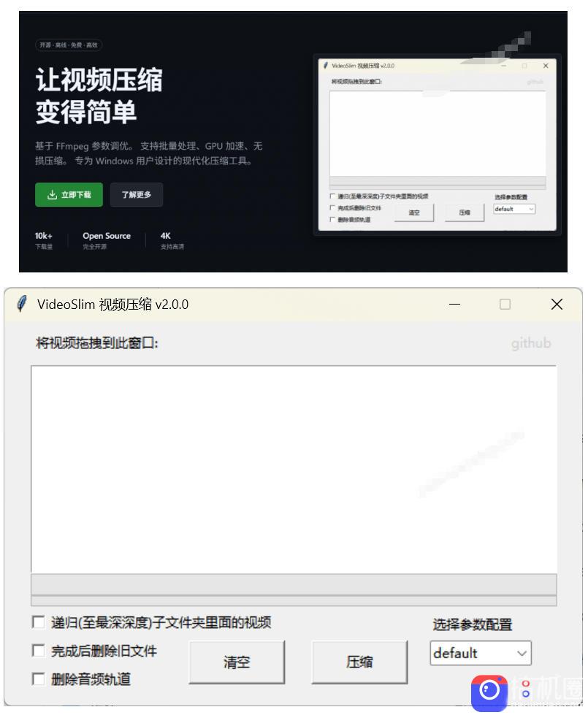
Task: Click the file list area in small preview window
Action: tap(438, 133)
